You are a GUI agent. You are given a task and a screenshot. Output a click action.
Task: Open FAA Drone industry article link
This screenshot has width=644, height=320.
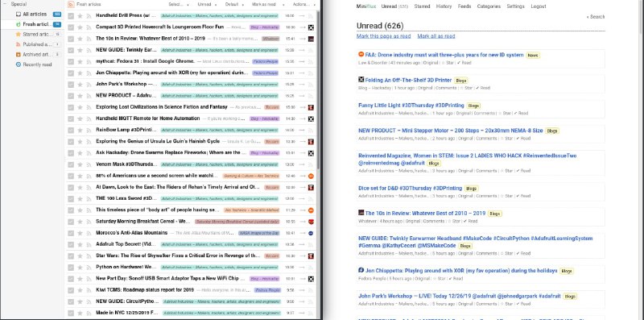[x=444, y=55]
